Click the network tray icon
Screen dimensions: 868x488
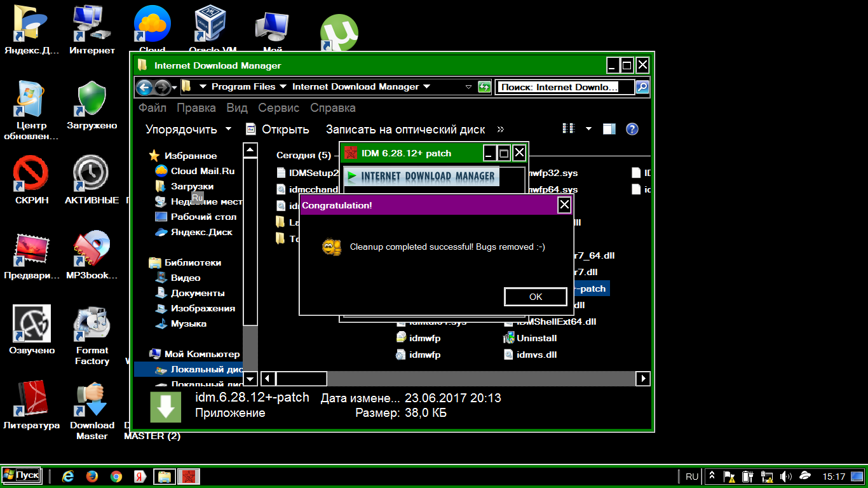tap(767, 476)
